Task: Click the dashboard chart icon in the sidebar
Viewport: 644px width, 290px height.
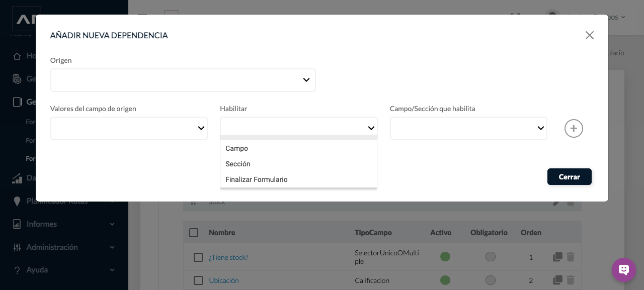Action: [x=17, y=178]
